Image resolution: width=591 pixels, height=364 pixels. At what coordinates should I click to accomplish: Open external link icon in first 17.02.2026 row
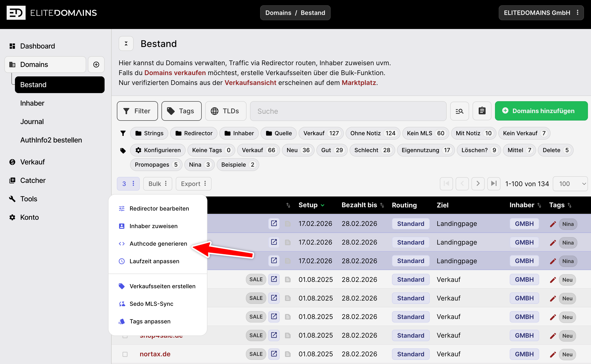coord(274,224)
